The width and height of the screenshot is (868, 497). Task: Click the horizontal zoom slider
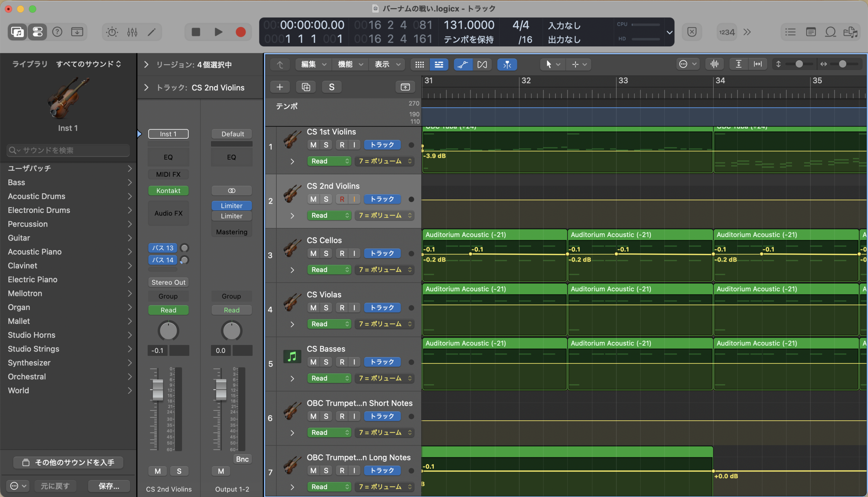click(x=843, y=64)
